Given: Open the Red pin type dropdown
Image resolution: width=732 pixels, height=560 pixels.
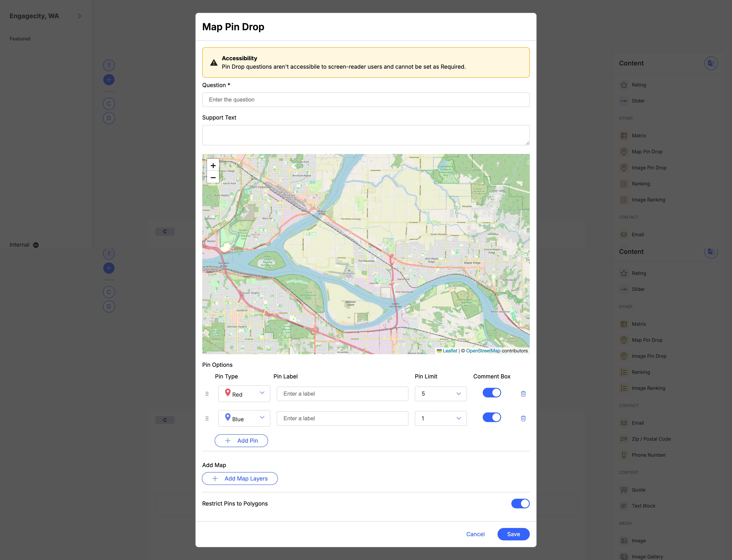Looking at the screenshot, I should tap(244, 394).
